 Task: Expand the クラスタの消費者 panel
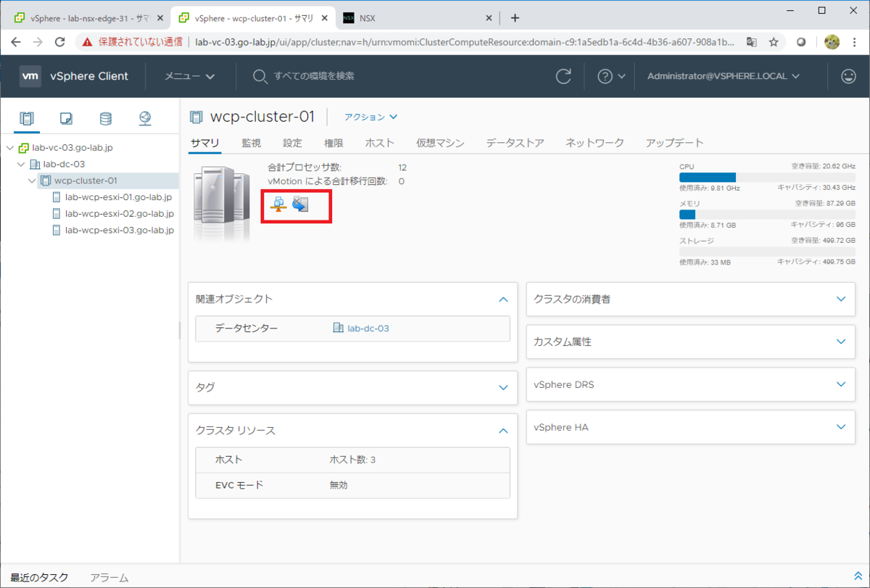point(841,299)
